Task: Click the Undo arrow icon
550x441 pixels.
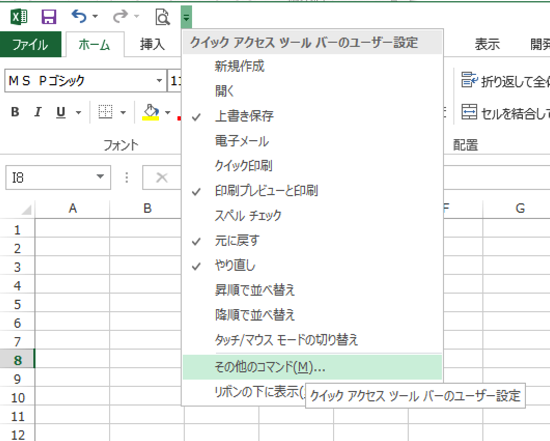Action: coord(79,16)
